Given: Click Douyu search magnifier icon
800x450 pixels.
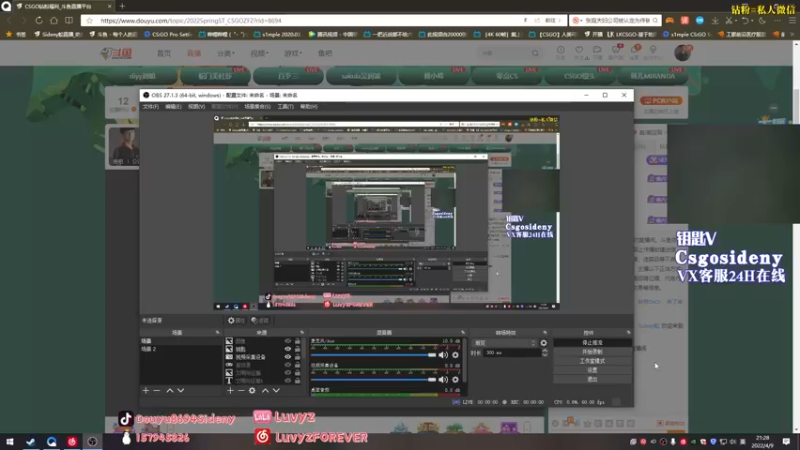Looking at the screenshot, I should click(535, 53).
